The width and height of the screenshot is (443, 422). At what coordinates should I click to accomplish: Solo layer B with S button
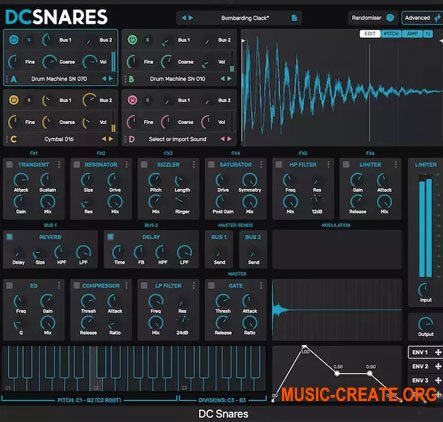[147, 40]
